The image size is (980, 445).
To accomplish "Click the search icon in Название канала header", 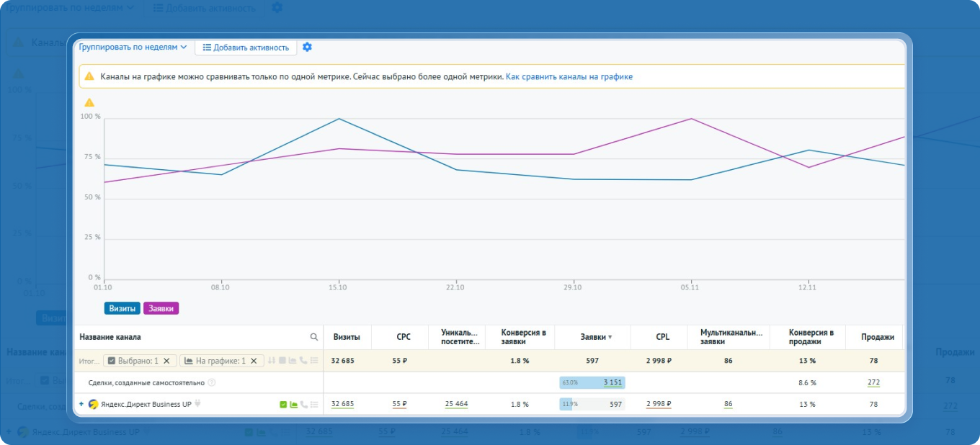I will point(313,337).
